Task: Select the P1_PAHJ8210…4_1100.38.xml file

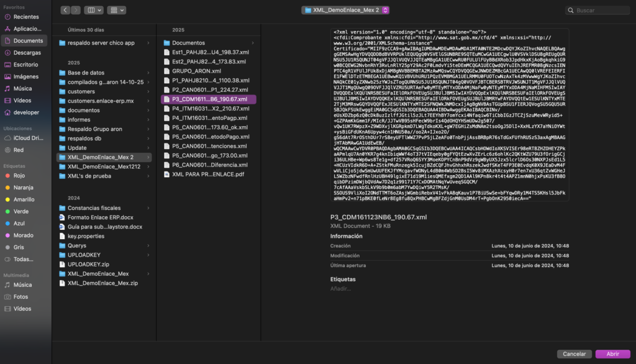Action: click(209, 80)
